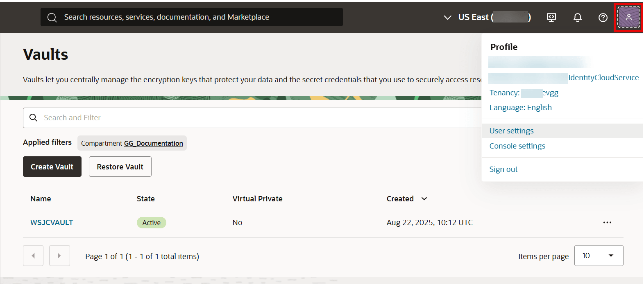Go to the previous page of vaults
The image size is (644, 284).
click(33, 255)
